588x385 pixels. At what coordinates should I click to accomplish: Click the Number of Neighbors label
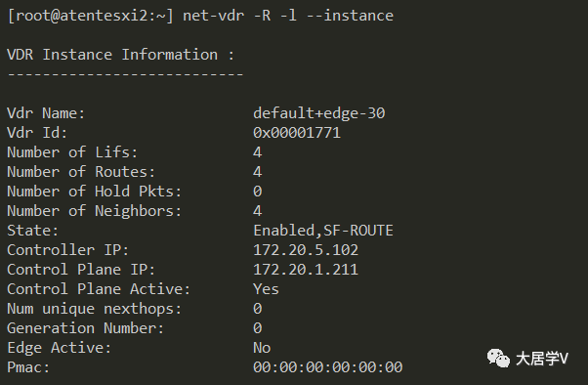(94, 211)
